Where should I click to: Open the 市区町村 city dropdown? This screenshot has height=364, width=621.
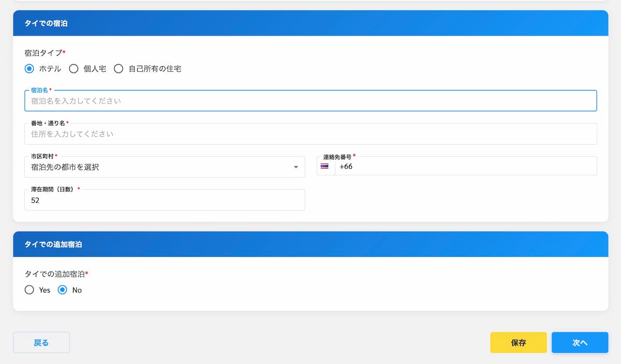165,167
